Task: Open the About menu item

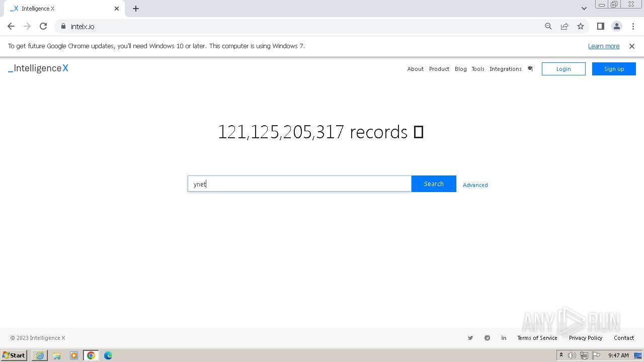Action: (416, 69)
